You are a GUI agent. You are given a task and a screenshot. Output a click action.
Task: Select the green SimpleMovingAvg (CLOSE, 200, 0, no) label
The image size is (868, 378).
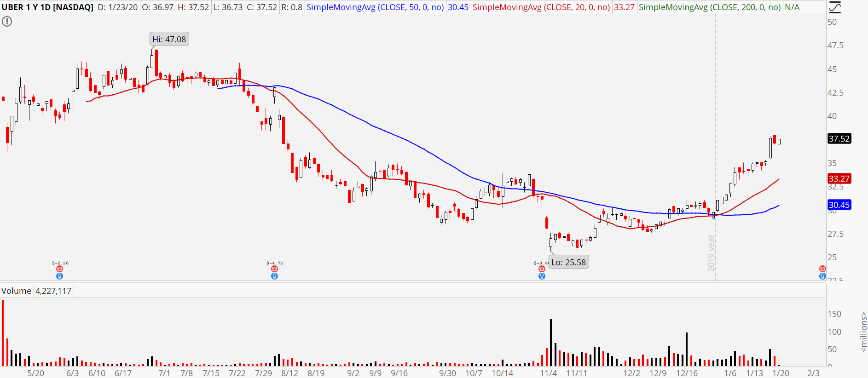click(x=710, y=7)
